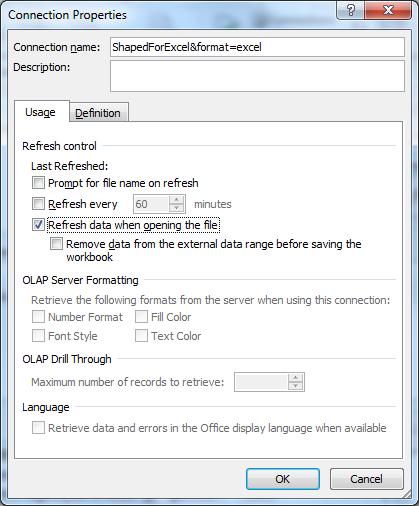Check Retrieve data in Office display language
The image size is (419, 506).
pos(38,427)
